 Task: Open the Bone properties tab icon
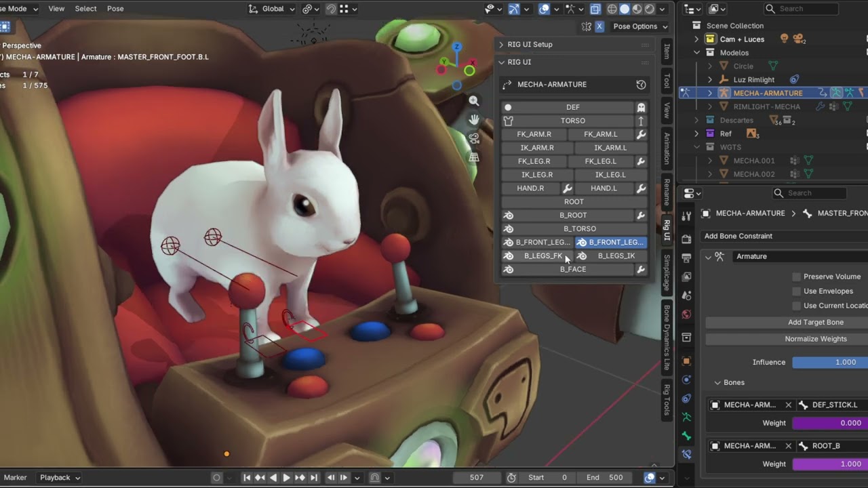point(686,436)
